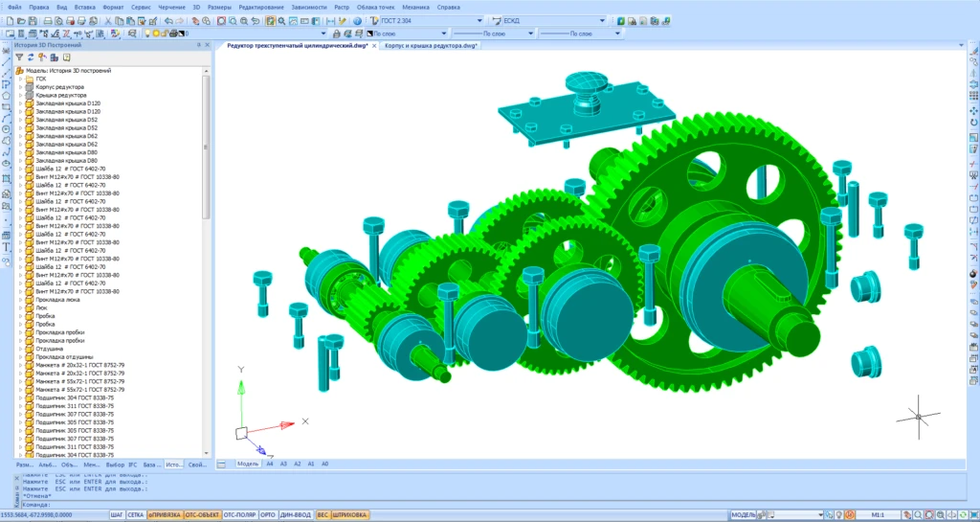
Task: Click the ШТРИХОВКА button in status bar
Action: pyautogui.click(x=349, y=515)
